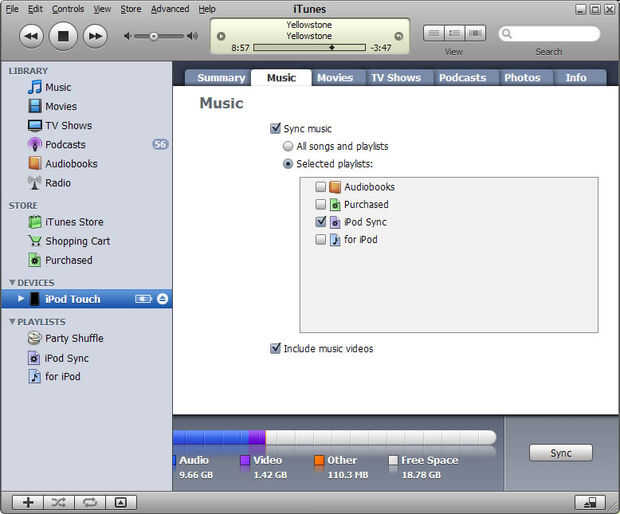Screen dimensions: 620x514
Task: Open the File menu
Action: (x=12, y=9)
